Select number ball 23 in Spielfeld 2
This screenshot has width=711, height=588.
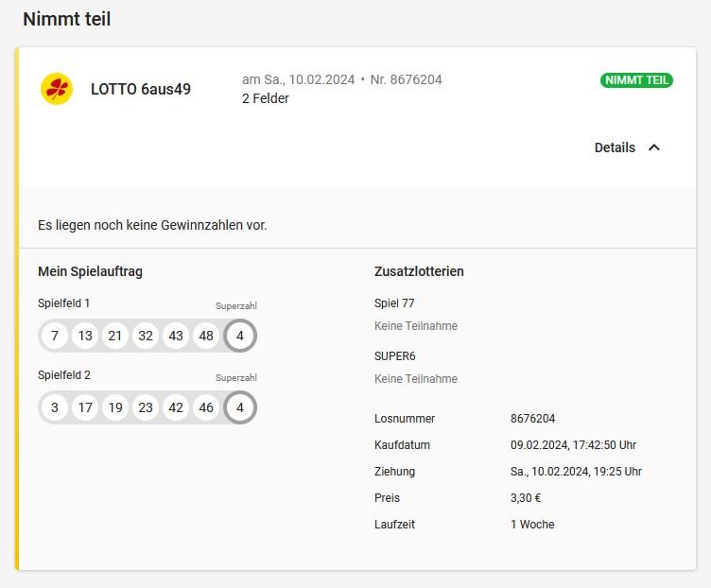[x=146, y=407]
